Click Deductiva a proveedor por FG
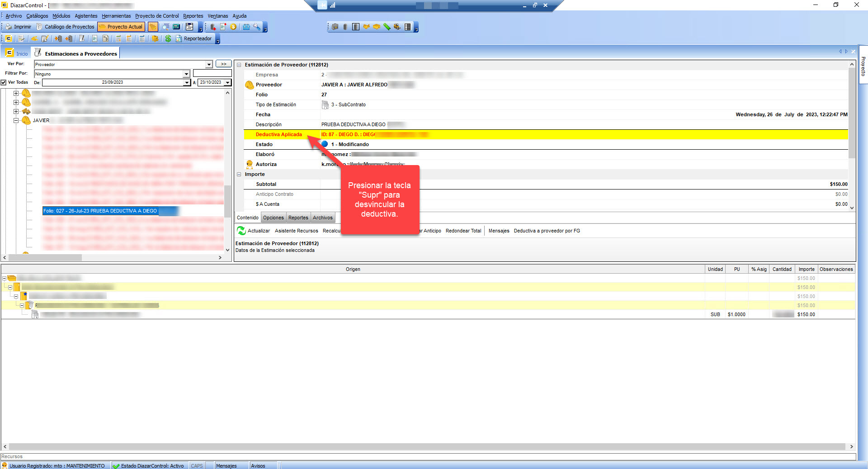 pyautogui.click(x=547, y=231)
